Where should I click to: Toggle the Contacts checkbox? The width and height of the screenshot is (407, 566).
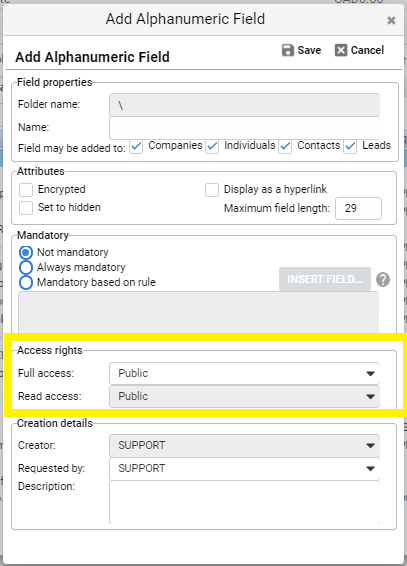pyautogui.click(x=285, y=147)
